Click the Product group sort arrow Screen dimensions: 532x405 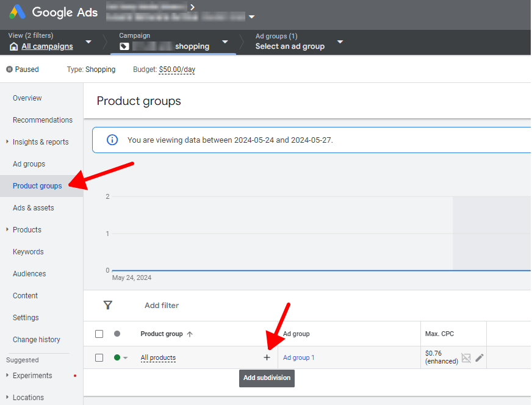click(189, 334)
